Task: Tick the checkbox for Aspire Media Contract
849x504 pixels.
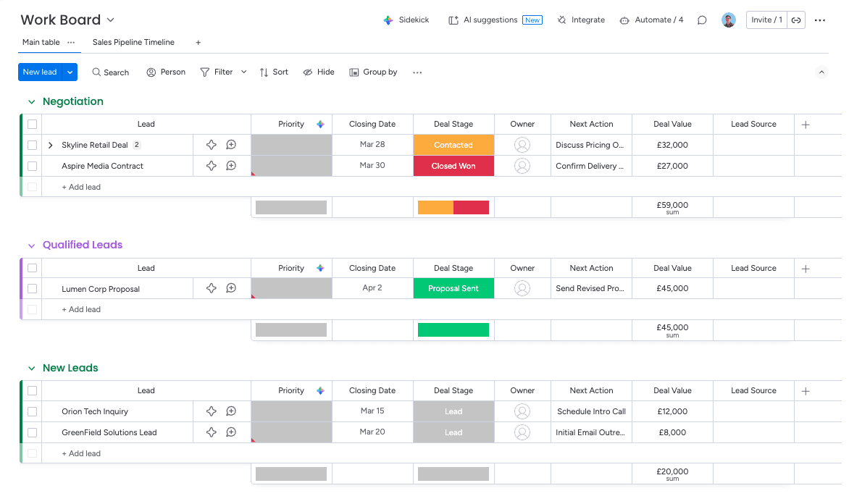Action: point(33,167)
